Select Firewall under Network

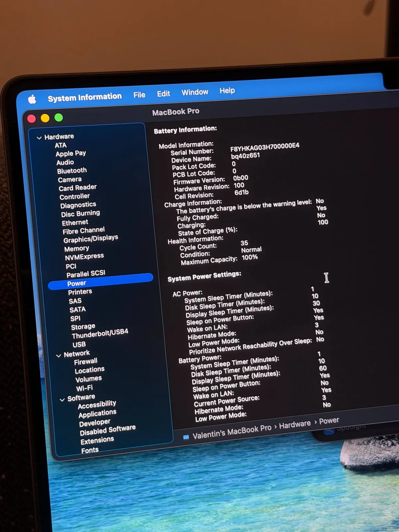(86, 361)
